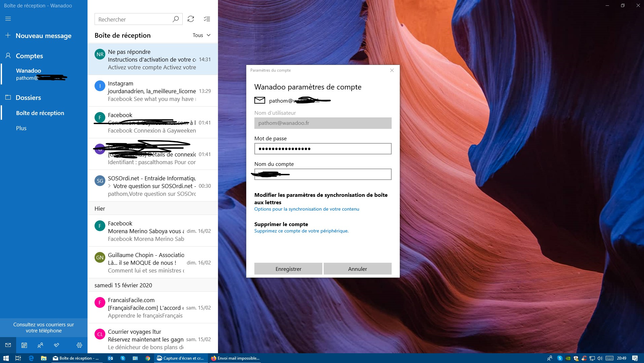Collapse the navigation pane with hamburger icon

click(x=8, y=19)
